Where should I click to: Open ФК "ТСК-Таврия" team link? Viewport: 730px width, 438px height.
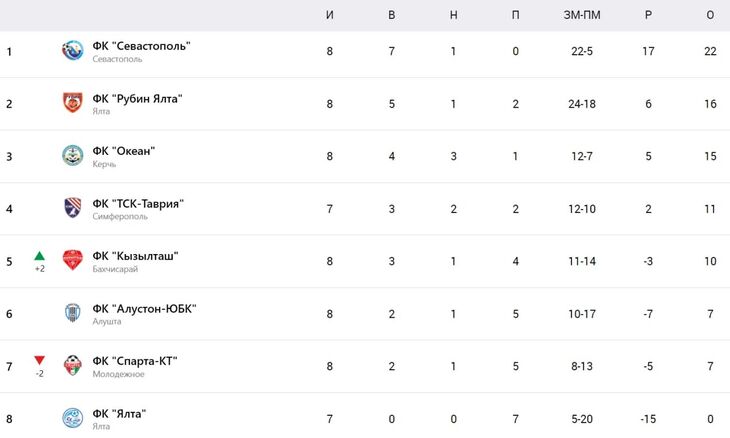(x=138, y=204)
